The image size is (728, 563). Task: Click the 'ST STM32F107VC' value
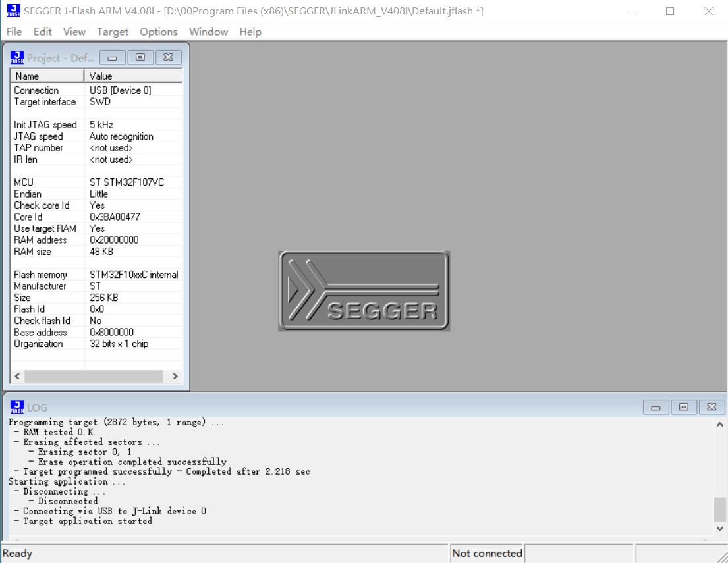(x=126, y=182)
